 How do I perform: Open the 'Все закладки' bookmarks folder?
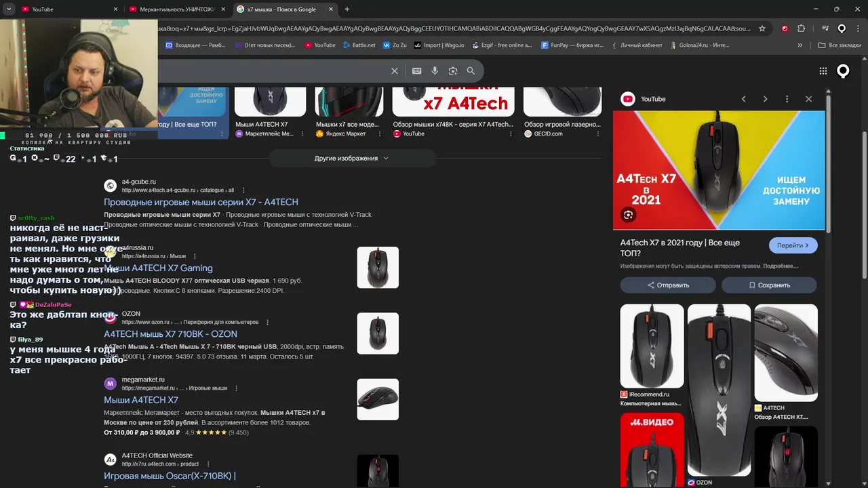[x=840, y=45]
